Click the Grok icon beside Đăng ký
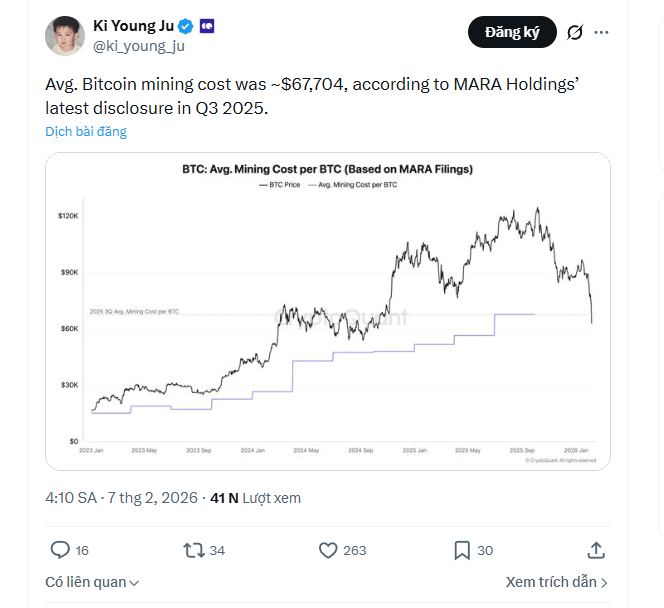664x608 pixels. tap(574, 33)
